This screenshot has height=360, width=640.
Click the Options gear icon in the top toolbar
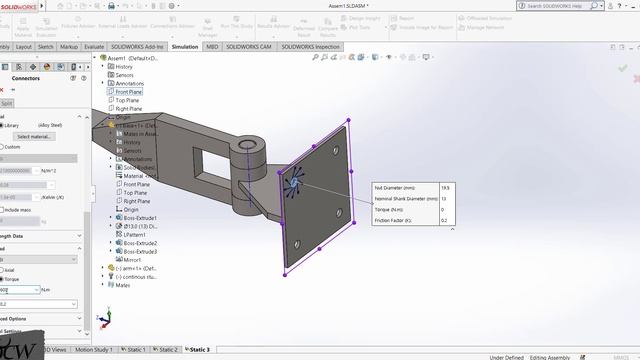[172, 6]
